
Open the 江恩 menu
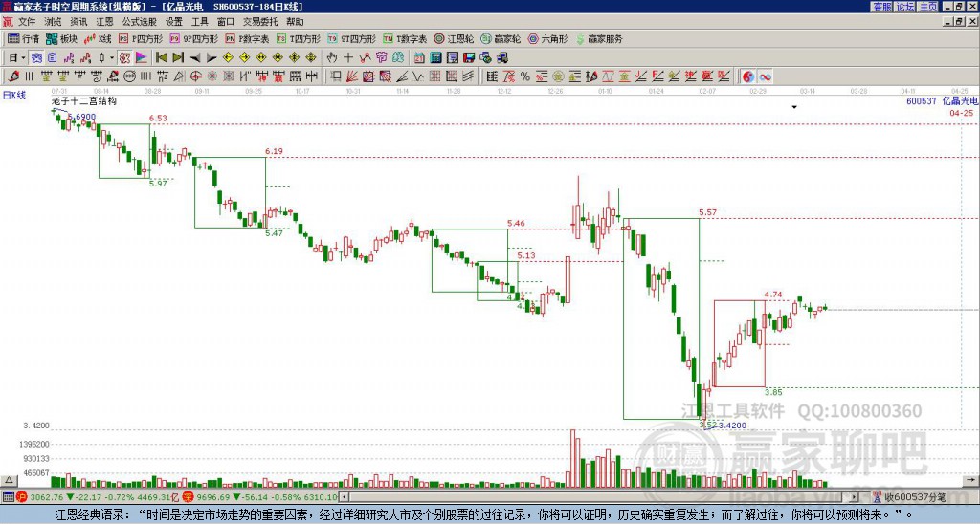(x=104, y=22)
